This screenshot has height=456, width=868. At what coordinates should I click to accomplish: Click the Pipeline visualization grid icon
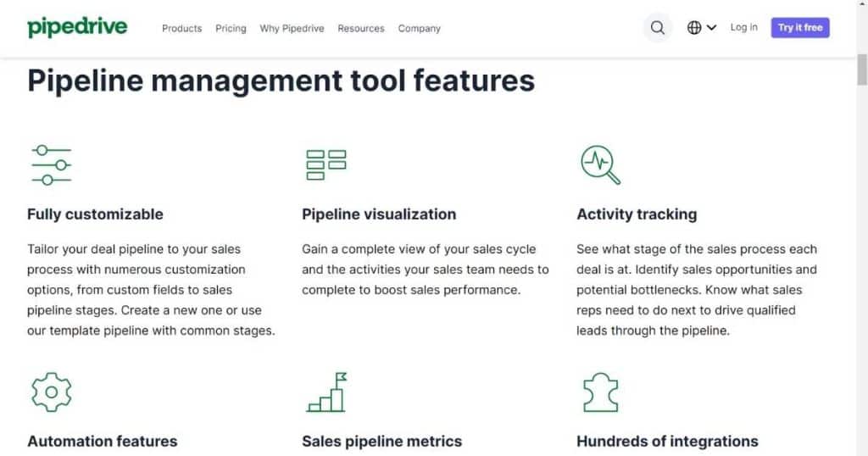(326, 165)
